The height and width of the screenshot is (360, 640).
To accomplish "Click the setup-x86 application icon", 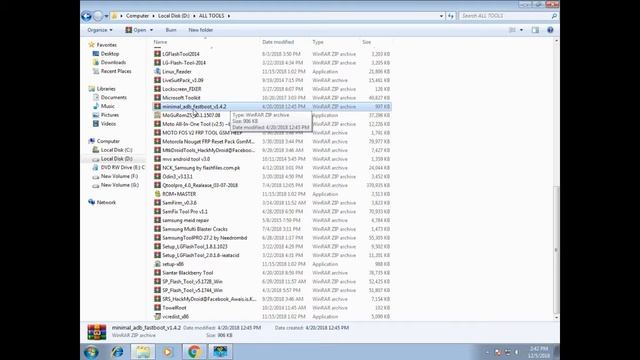I will (157, 264).
